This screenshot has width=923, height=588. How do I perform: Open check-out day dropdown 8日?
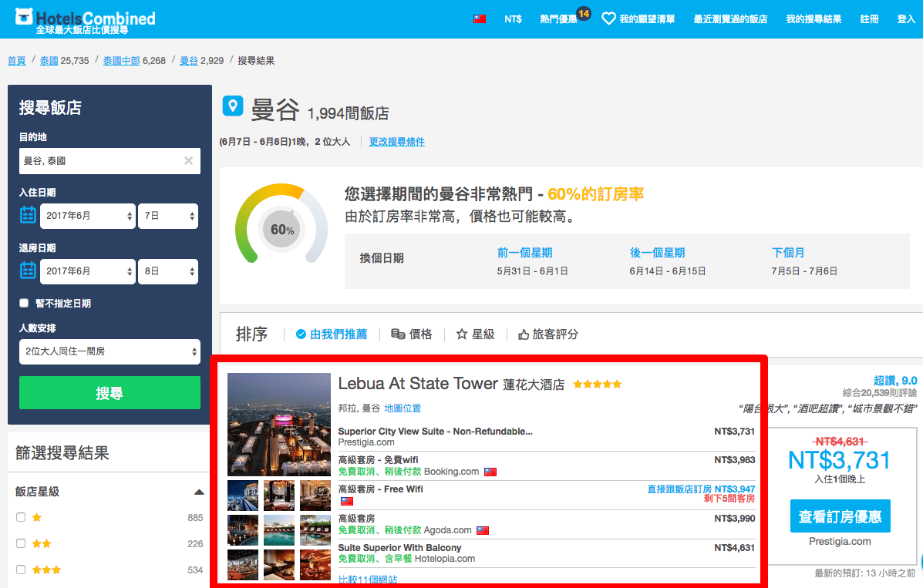coord(168,271)
